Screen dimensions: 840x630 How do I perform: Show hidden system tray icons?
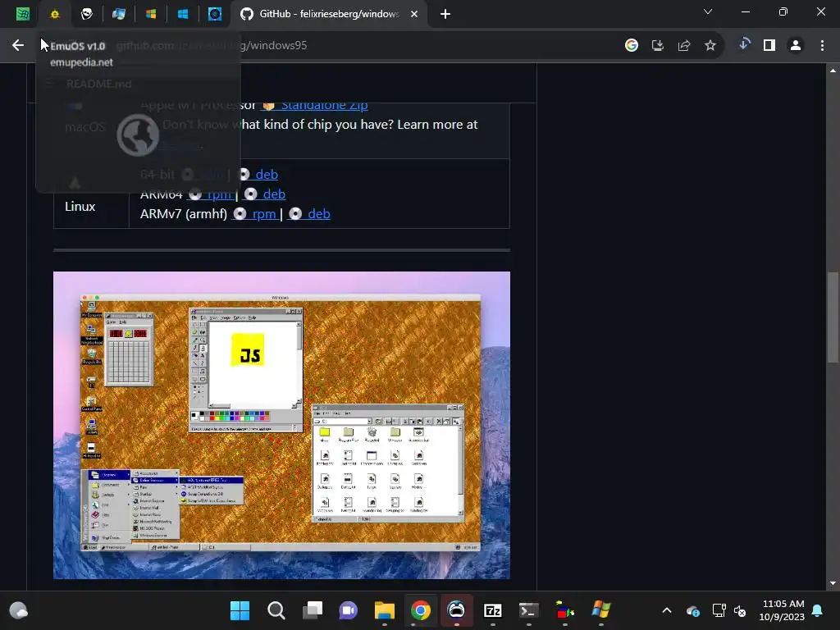[667, 610]
